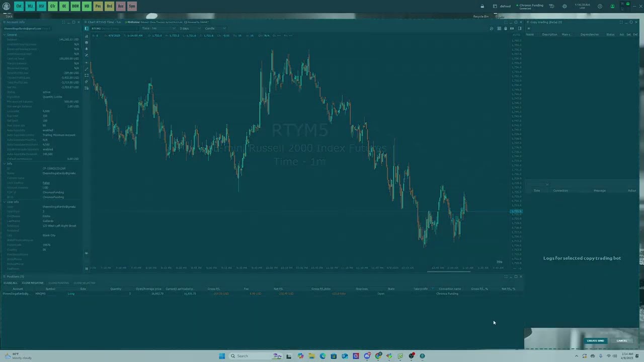The height and width of the screenshot is (362, 644).
Task: Open the WLi watchlist shortcut
Action: point(30,6)
